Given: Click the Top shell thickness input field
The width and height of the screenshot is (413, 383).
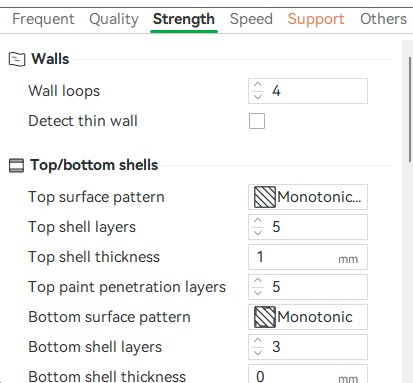Looking at the screenshot, I should pyautogui.click(x=308, y=257).
